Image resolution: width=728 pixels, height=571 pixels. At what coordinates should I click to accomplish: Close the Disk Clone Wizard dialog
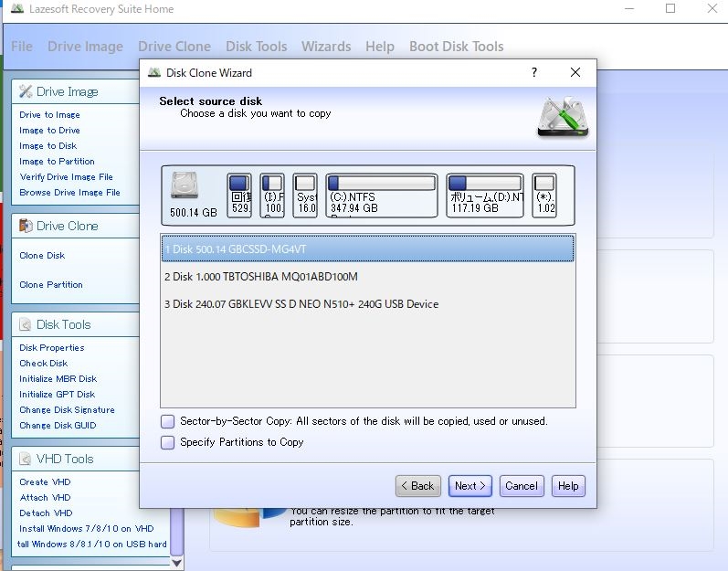tap(575, 72)
